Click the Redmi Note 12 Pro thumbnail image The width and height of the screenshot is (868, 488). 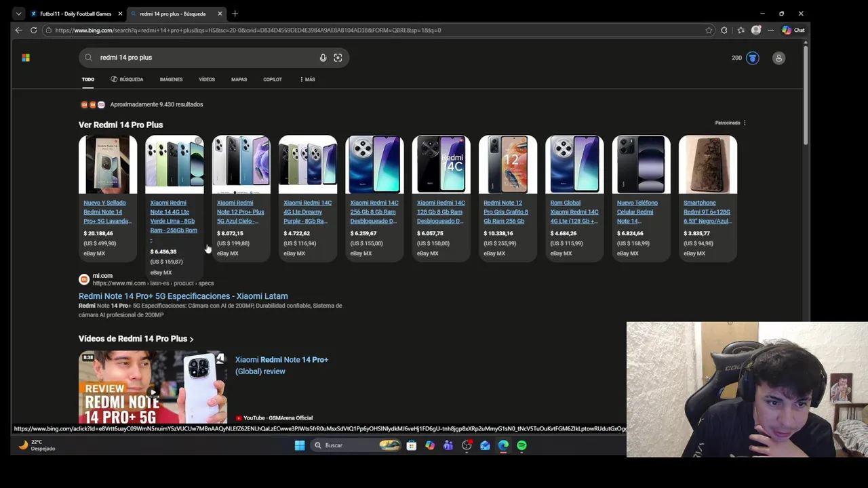[x=508, y=164]
